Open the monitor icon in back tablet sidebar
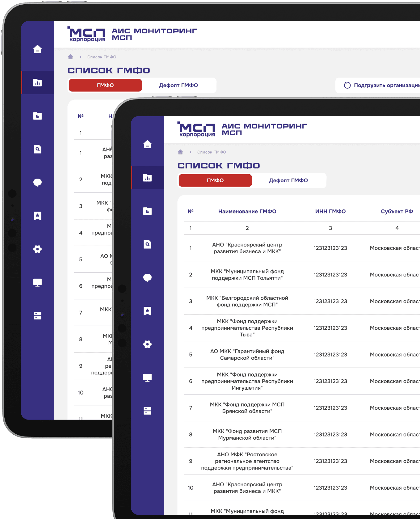Viewport: 420px width, 519px height. (x=37, y=282)
